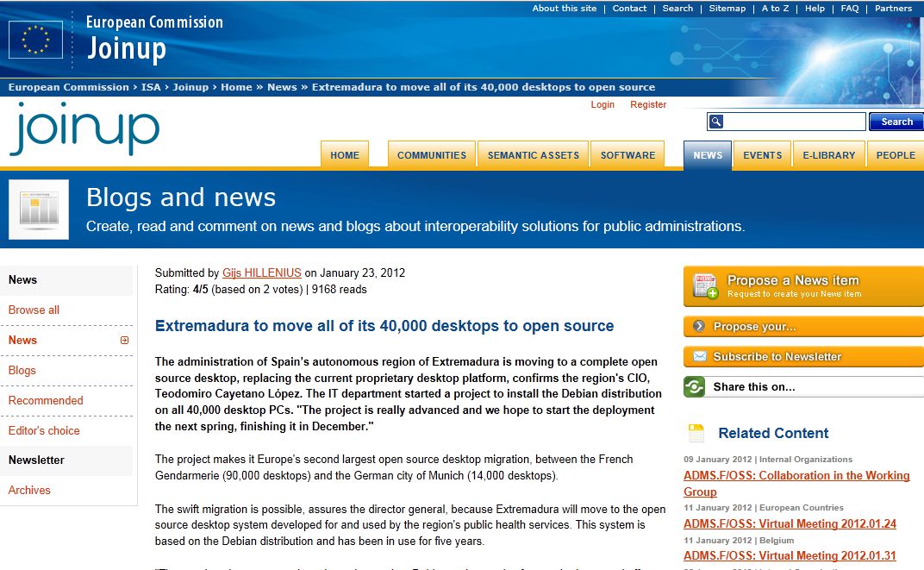Open the Sitemap link
Screen dimensions: 924x570
[727, 9]
